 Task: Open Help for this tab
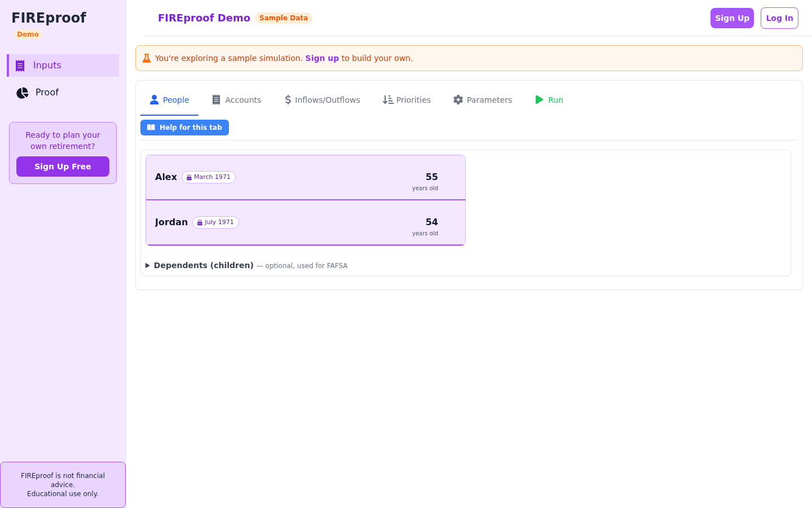[x=184, y=128]
